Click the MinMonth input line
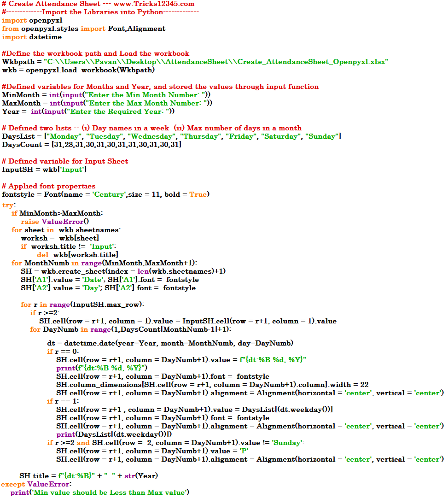 tap(106, 95)
